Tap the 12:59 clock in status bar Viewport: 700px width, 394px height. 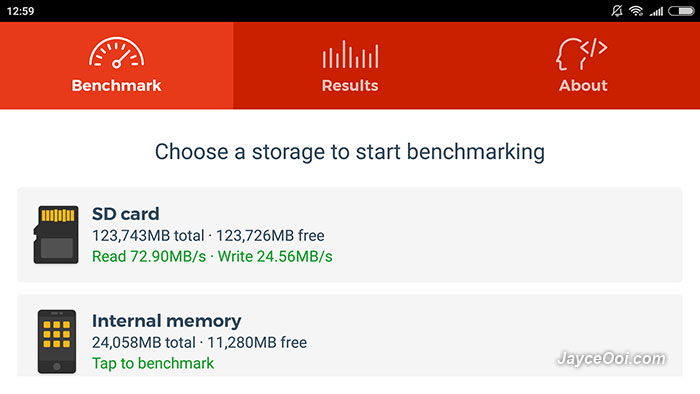[x=21, y=11]
